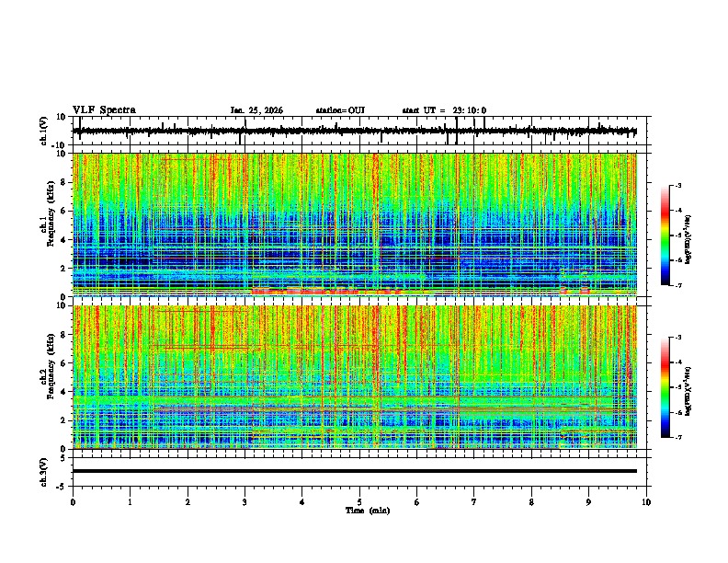Select the "start UT = 23:10:0" text

click(444, 110)
